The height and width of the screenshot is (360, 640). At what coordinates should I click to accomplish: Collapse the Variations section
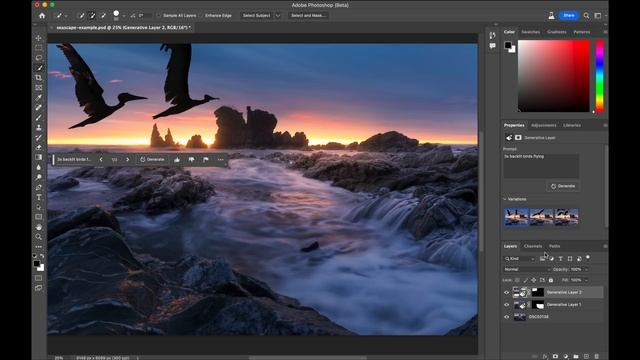[505, 199]
